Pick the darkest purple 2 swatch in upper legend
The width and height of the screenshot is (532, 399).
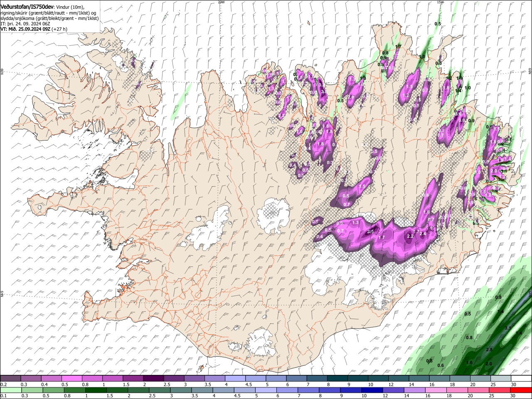pyautogui.click(x=153, y=378)
